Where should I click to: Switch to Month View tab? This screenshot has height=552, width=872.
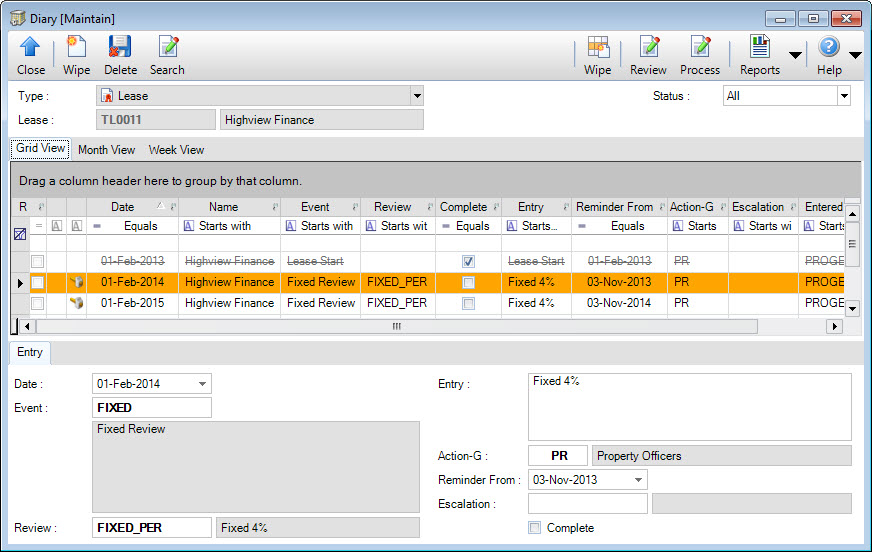[106, 150]
